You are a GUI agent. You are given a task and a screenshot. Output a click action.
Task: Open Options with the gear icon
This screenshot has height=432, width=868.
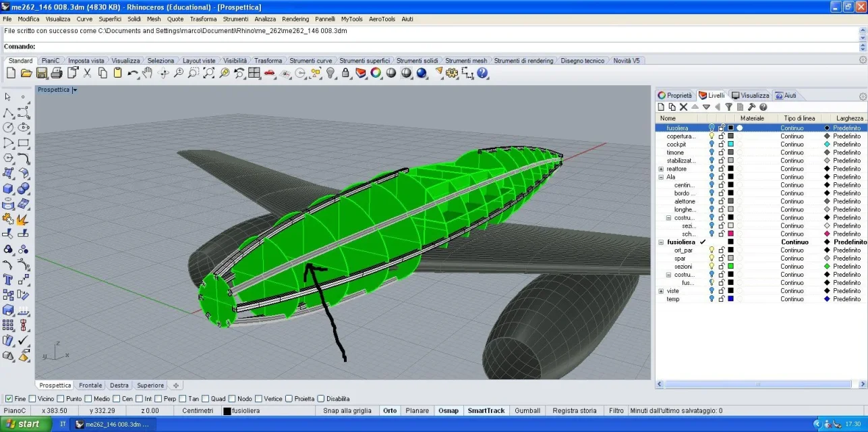[x=452, y=73]
